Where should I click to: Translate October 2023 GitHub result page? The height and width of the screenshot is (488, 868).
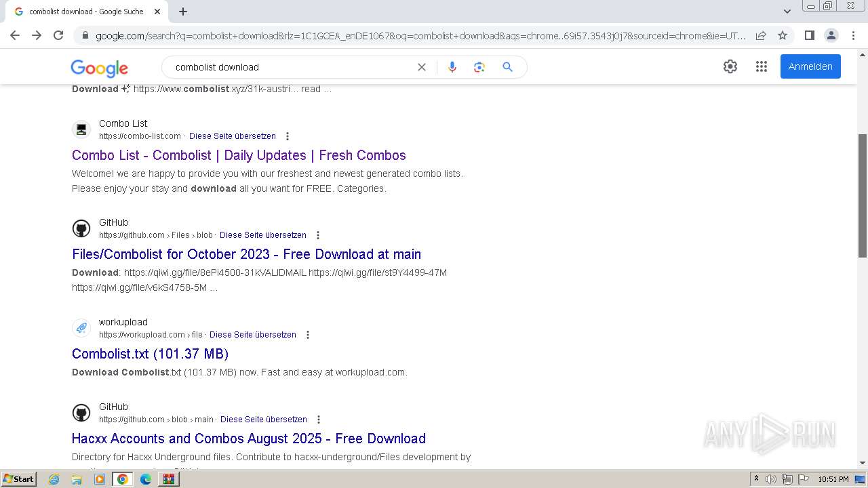coord(263,235)
